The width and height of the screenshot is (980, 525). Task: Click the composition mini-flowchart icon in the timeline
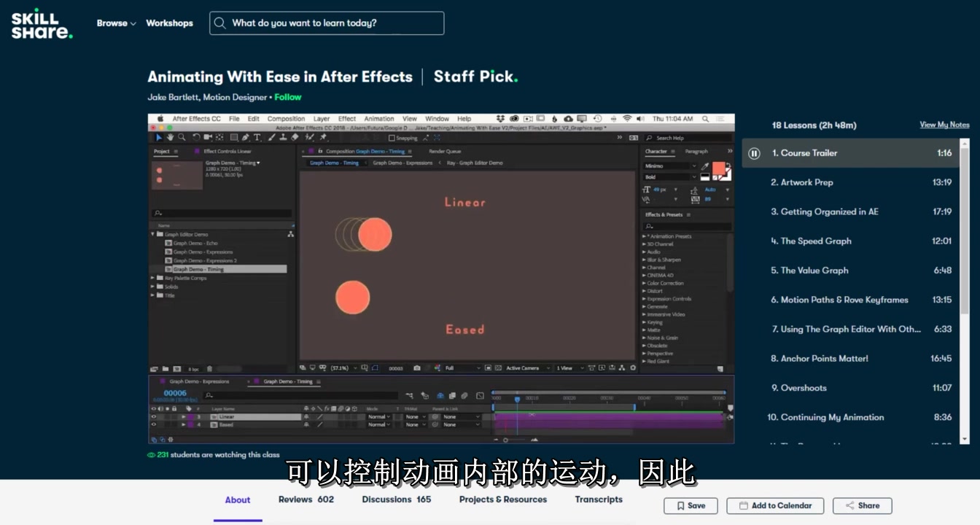point(409,395)
